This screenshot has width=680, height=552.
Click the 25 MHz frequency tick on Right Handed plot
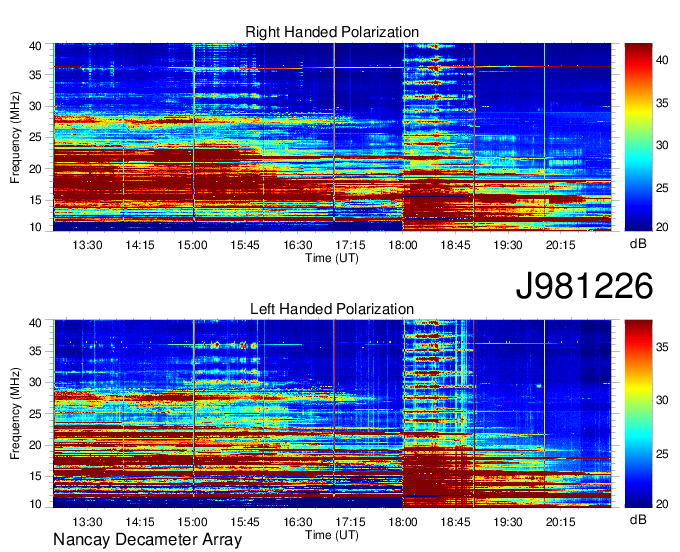click(35, 137)
